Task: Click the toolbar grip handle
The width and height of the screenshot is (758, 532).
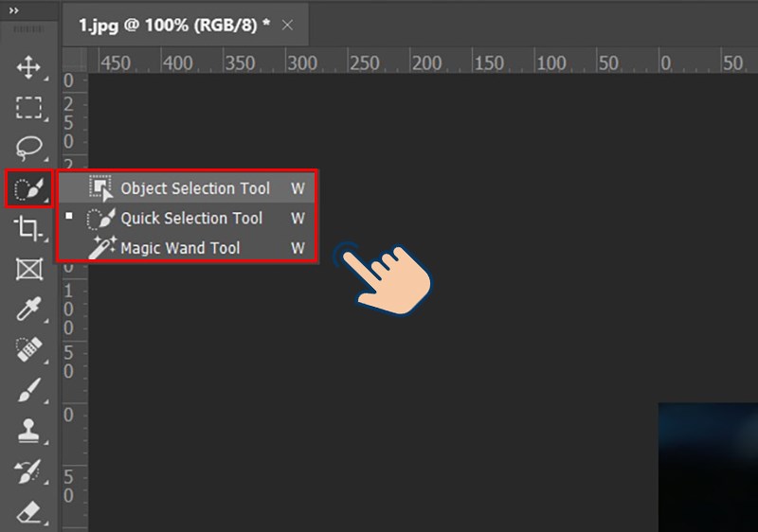Action: pyautogui.click(x=29, y=30)
